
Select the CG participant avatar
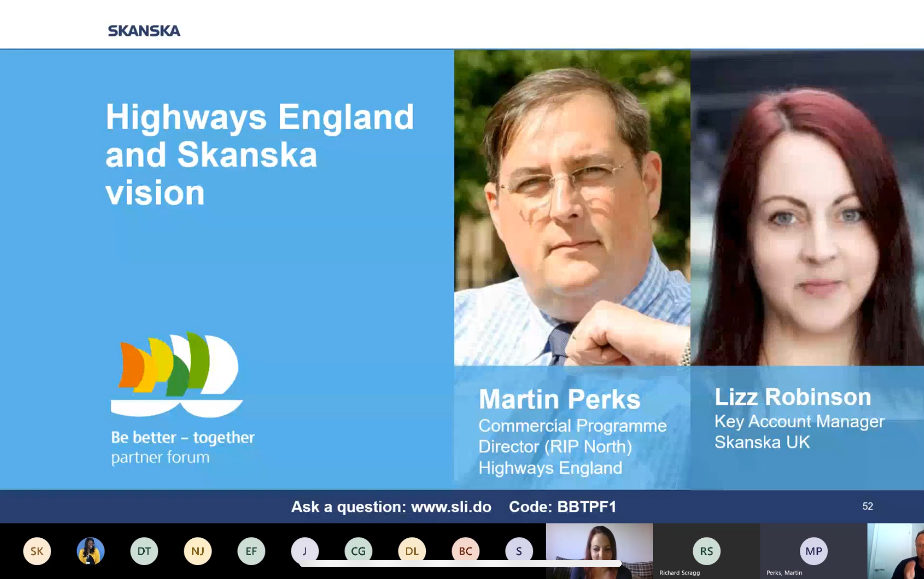(358, 551)
